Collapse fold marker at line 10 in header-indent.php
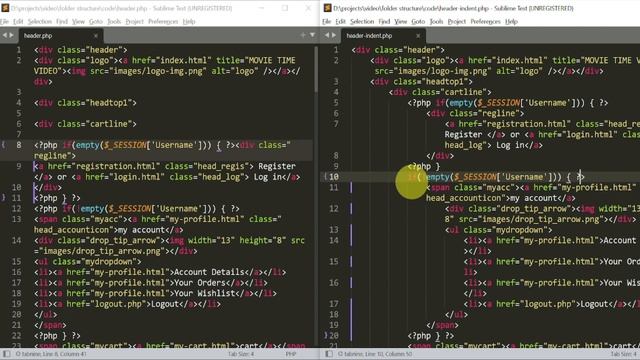The height and width of the screenshot is (360, 640). click(x=325, y=176)
